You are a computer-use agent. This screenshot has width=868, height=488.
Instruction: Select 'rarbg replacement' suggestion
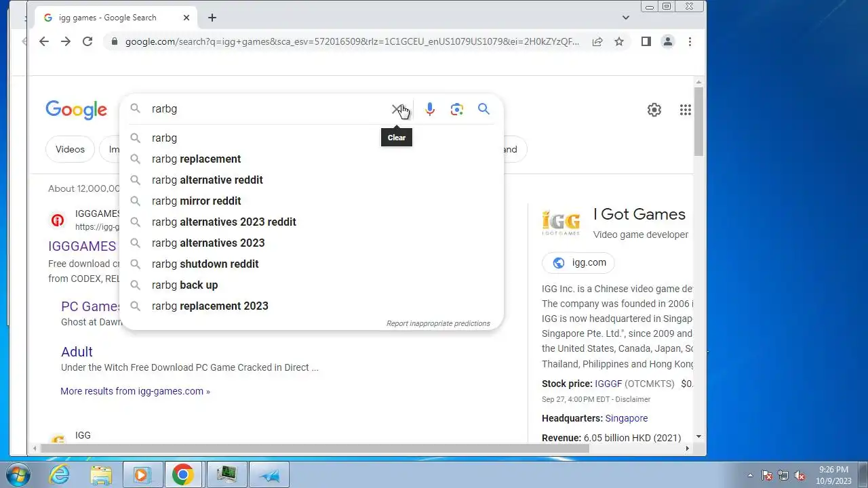click(x=311, y=159)
